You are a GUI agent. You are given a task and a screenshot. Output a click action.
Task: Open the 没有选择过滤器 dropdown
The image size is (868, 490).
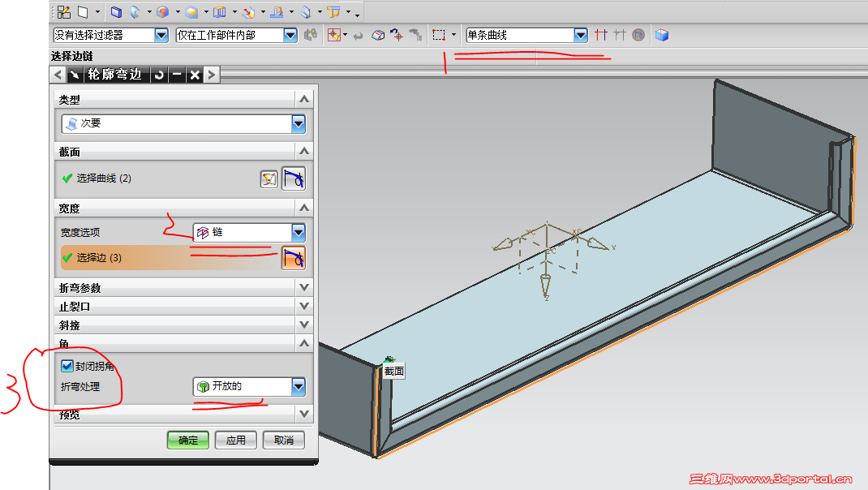tap(161, 35)
